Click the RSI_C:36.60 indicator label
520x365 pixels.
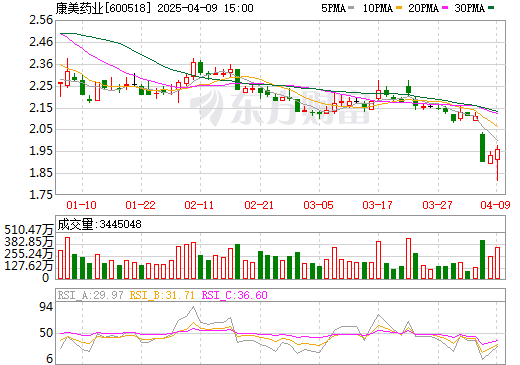click(x=235, y=295)
